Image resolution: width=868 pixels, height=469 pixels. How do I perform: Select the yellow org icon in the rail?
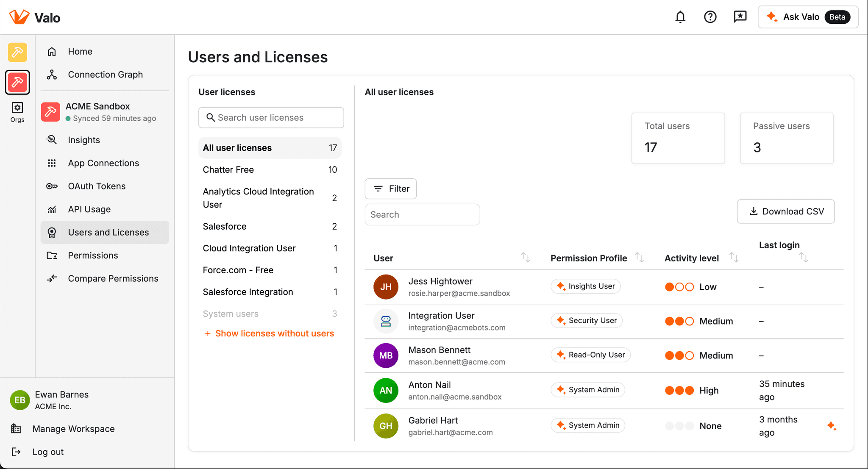17,53
